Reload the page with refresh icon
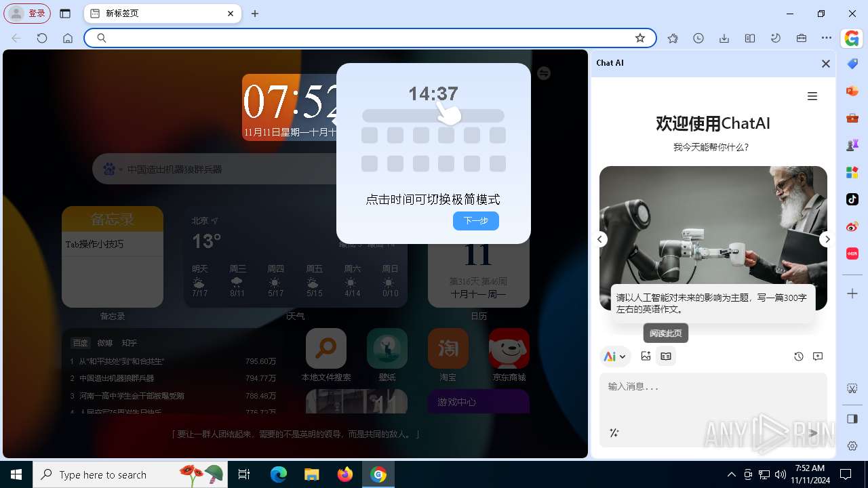 (x=42, y=39)
